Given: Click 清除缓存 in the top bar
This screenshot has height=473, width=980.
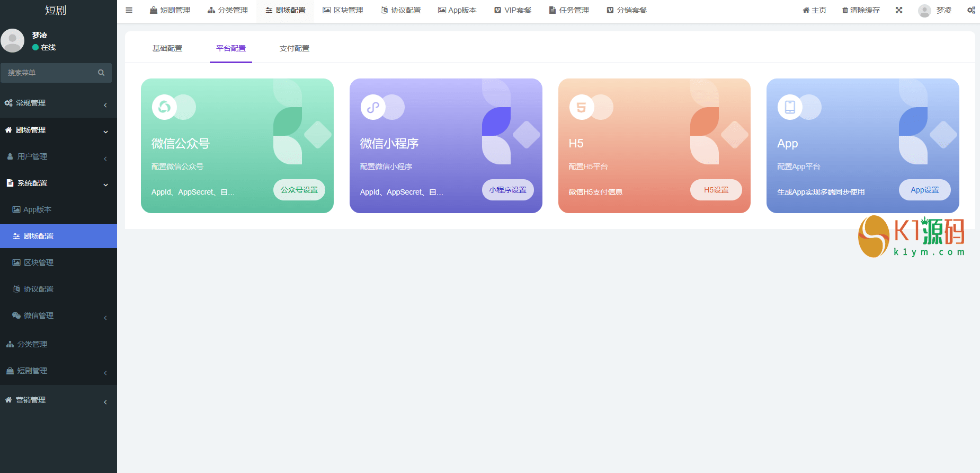Looking at the screenshot, I should (861, 10).
